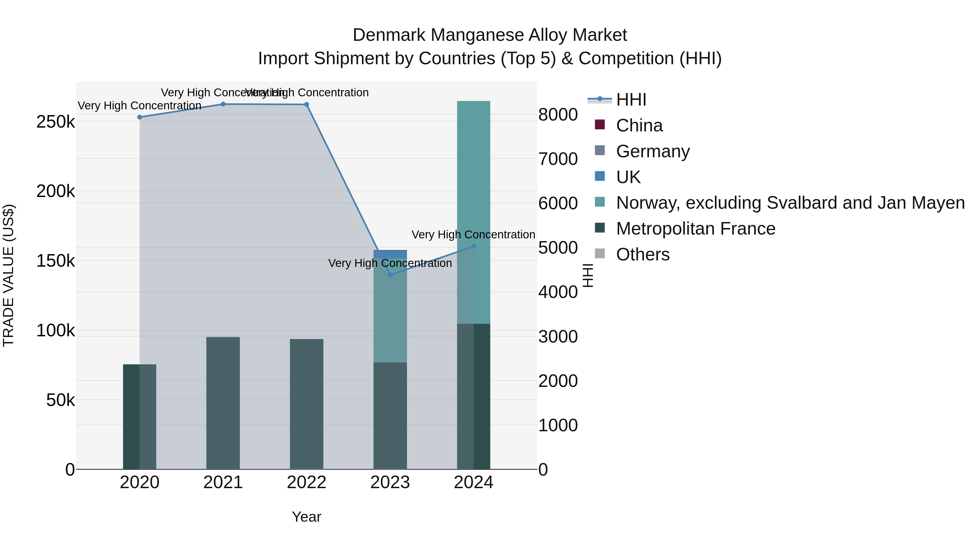Click the 200k left axis label

click(56, 191)
